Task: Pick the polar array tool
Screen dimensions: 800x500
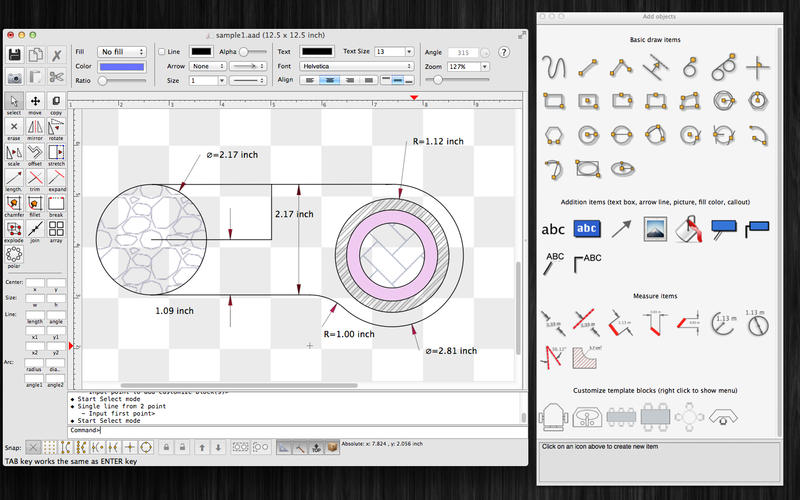Action: (x=14, y=256)
